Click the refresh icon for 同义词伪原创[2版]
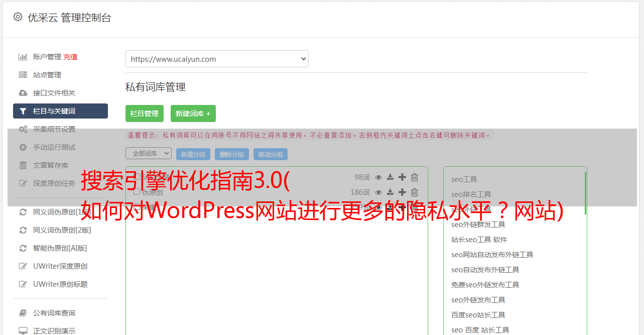644x335 pixels. [23, 230]
